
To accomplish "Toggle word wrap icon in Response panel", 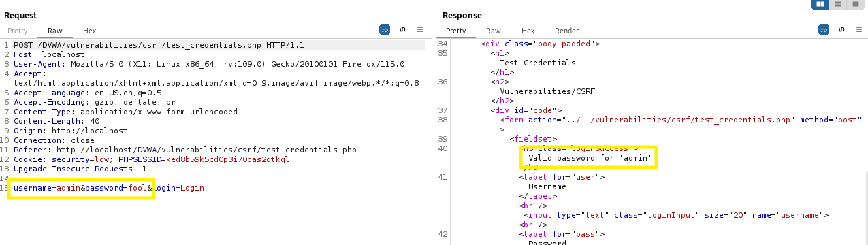I will pos(824,30).
